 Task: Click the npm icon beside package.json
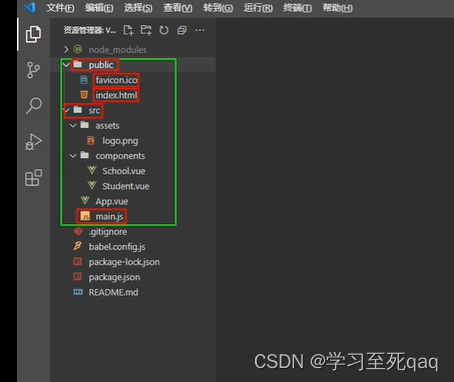[77, 277]
